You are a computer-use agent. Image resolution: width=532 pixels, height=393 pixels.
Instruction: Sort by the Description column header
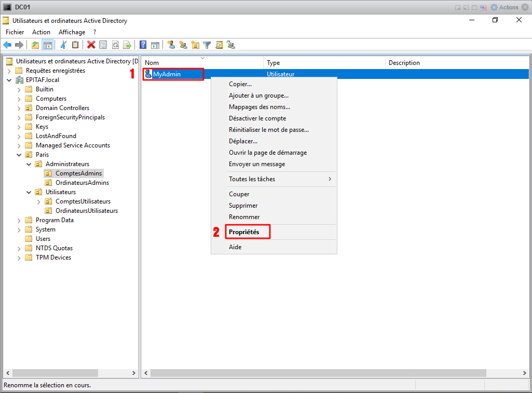(x=404, y=63)
